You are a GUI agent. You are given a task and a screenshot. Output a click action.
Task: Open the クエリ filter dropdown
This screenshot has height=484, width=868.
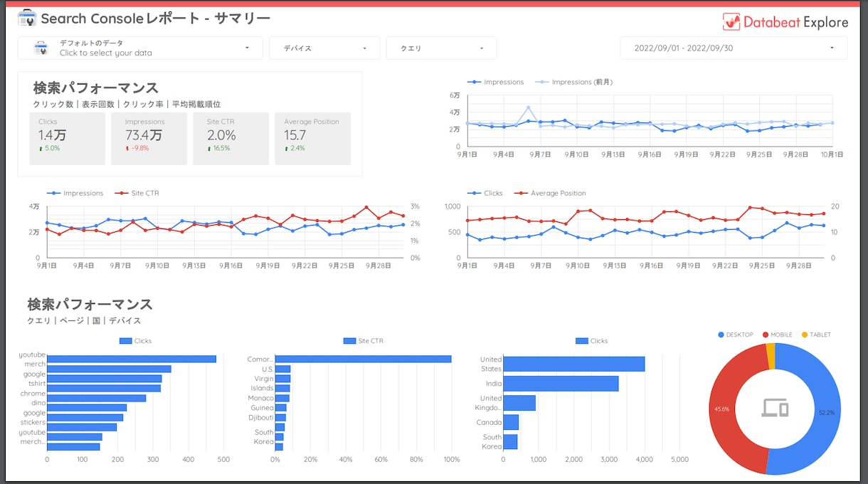pos(441,48)
